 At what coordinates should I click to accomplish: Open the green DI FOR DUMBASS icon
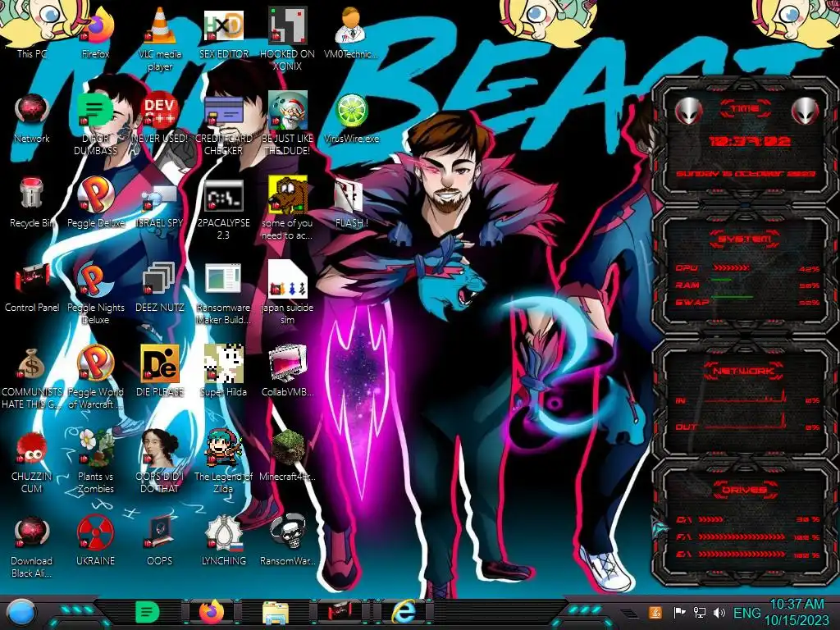click(x=96, y=125)
